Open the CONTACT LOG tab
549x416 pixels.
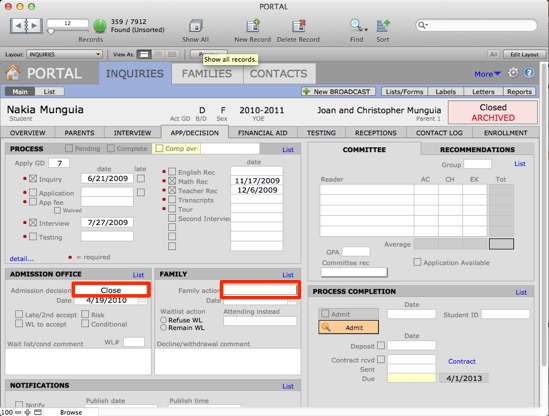tap(439, 133)
